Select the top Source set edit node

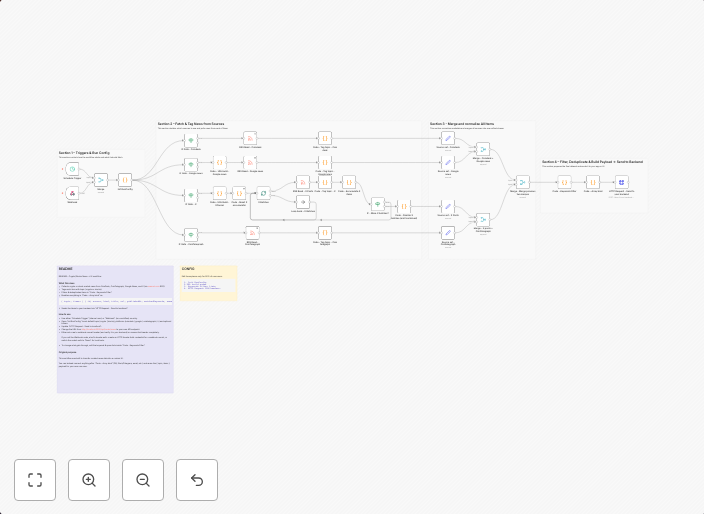(x=448, y=138)
